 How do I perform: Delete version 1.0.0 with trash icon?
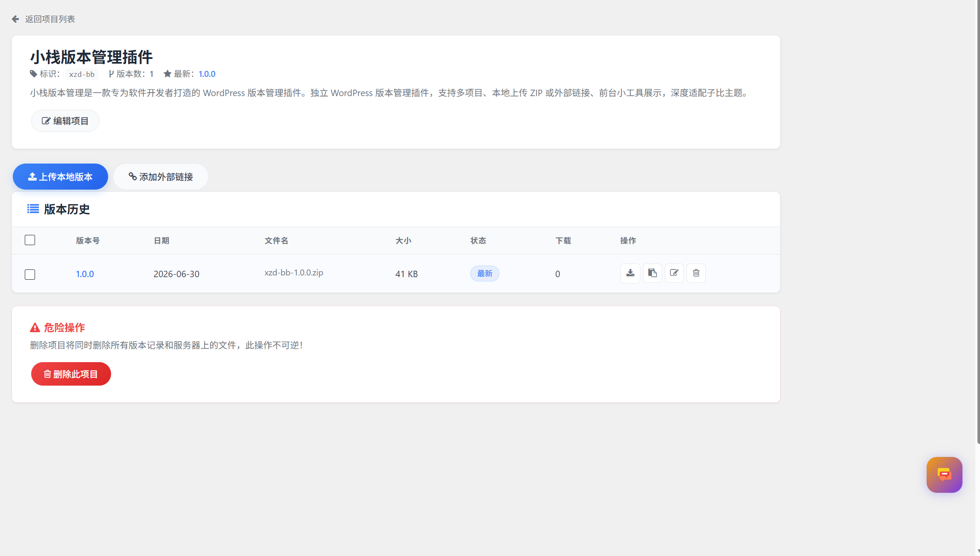click(x=696, y=273)
